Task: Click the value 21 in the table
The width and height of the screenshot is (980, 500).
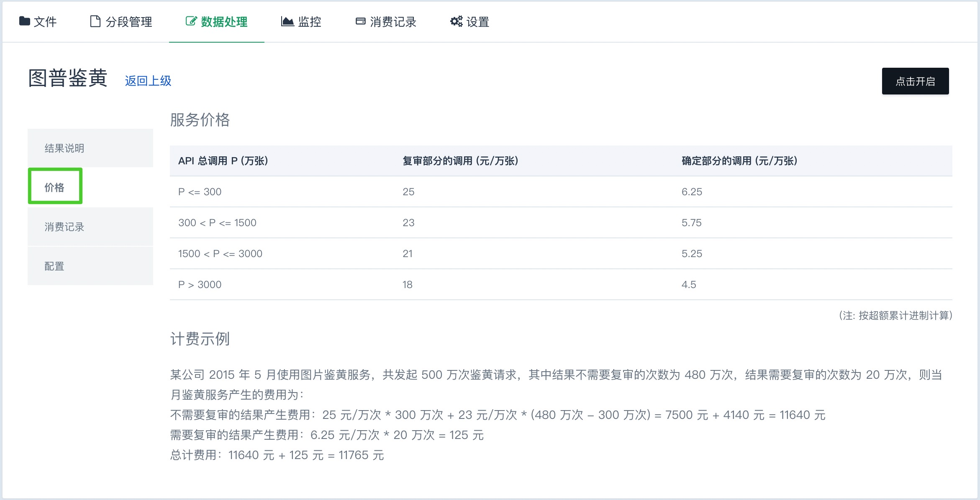Action: [x=408, y=254]
